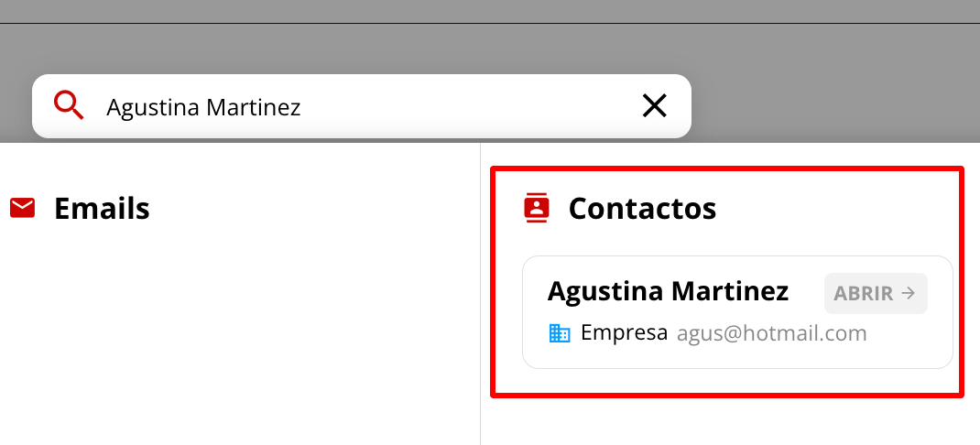Screen dimensions: 980x445
Task: Open the contact with the ABRIR button
Action: point(875,293)
